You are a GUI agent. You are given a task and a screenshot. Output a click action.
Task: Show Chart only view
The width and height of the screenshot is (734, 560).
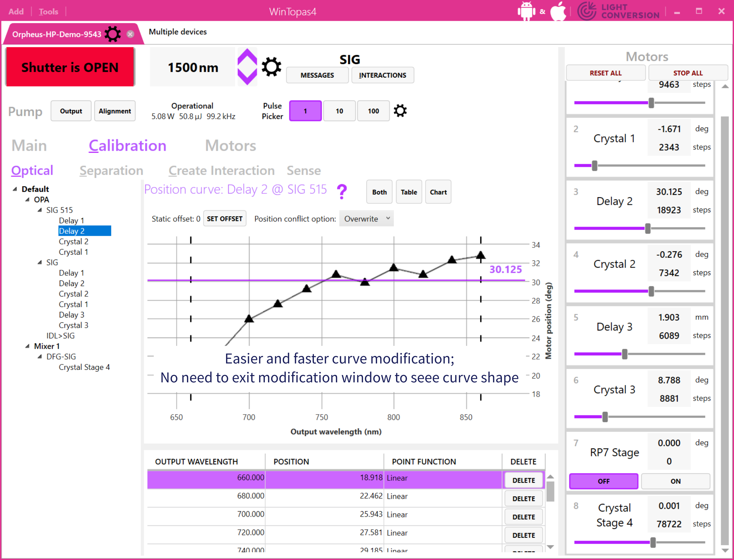438,192
